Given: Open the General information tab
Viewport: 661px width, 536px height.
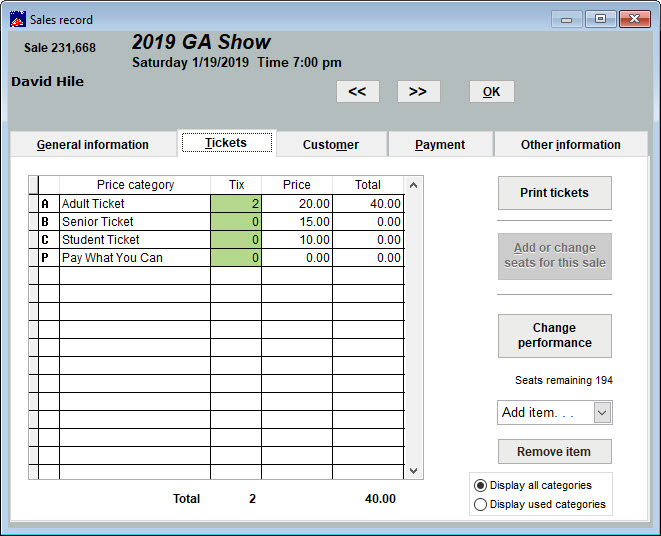Looking at the screenshot, I should click(93, 145).
